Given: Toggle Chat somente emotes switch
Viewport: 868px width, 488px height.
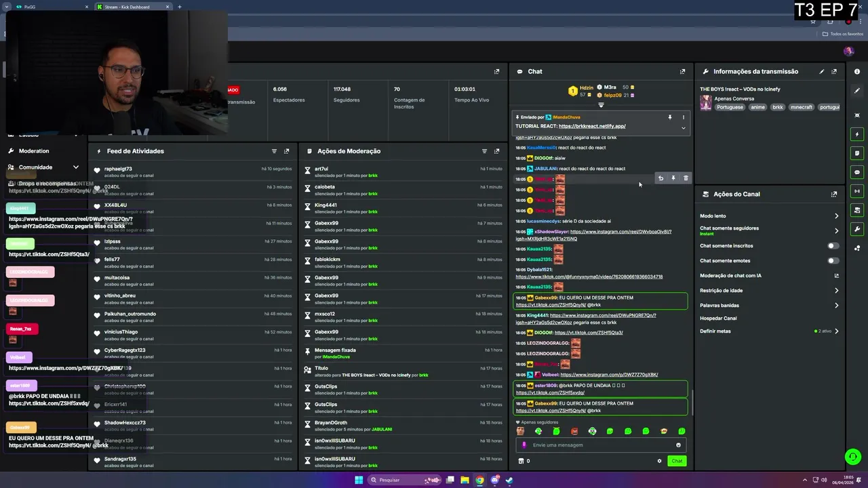Looking at the screenshot, I should point(833,261).
